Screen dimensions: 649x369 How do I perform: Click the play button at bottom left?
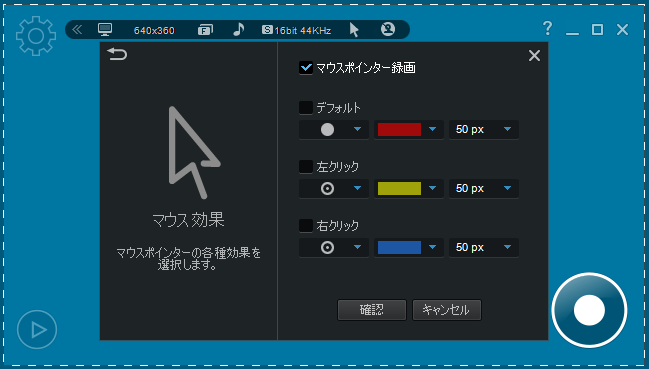[37, 329]
